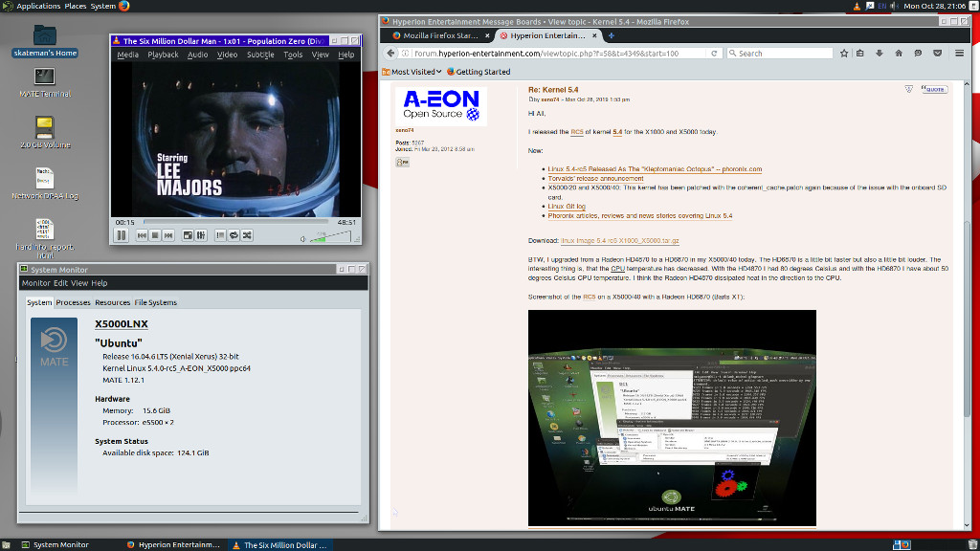Launch Firefox from the top panel icon
The image size is (980, 551).
point(123,6)
